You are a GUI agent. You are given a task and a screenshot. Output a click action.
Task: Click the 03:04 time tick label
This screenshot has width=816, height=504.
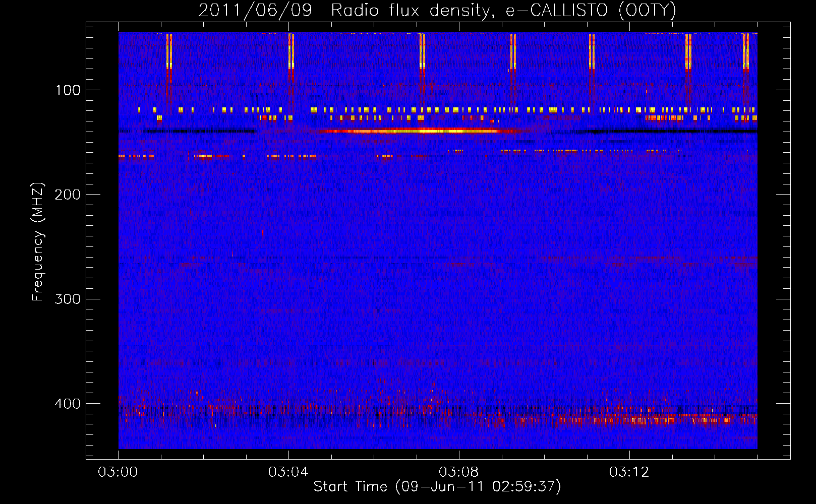[288, 472]
